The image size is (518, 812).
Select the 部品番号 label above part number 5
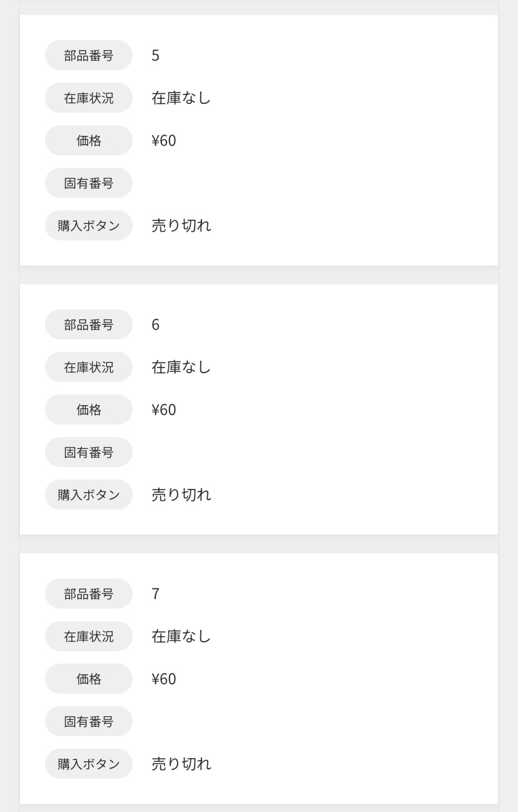click(x=89, y=55)
